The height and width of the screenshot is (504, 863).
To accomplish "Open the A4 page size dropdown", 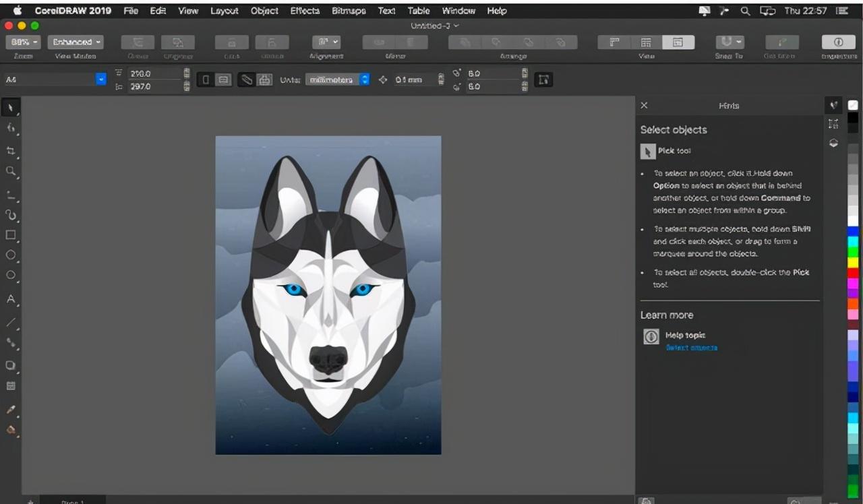I will 101,80.
